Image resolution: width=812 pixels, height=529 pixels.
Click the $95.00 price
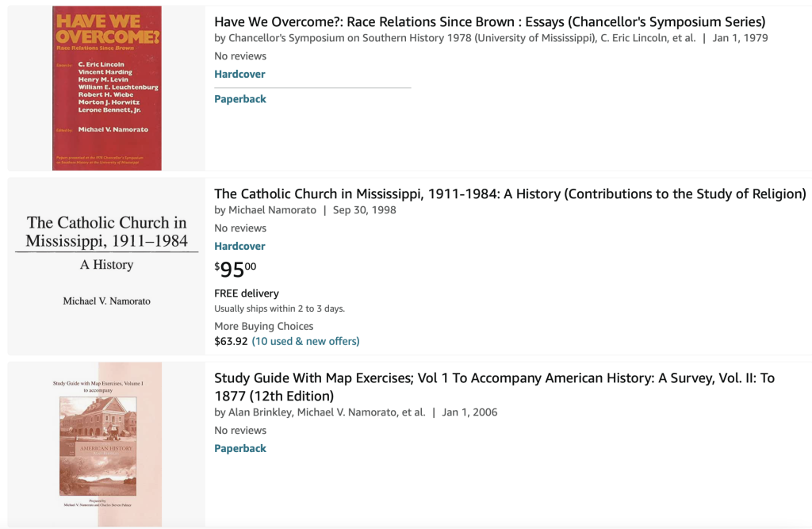pyautogui.click(x=236, y=270)
